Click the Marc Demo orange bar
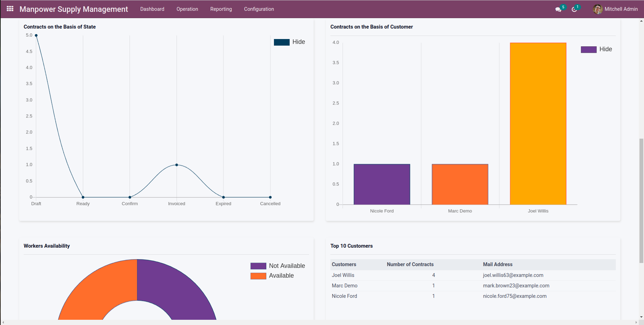This screenshot has height=325, width=644. [460, 184]
